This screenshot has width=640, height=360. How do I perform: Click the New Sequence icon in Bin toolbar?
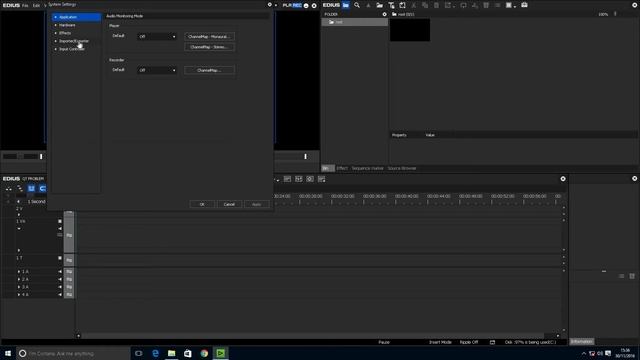click(402, 5)
